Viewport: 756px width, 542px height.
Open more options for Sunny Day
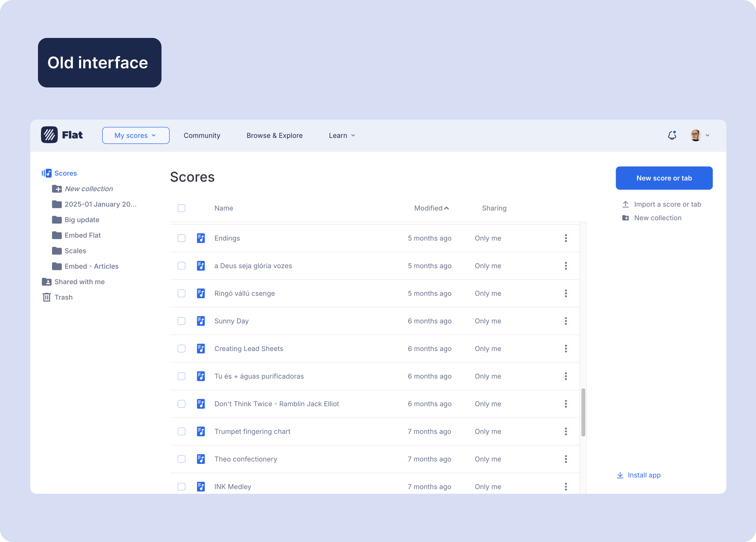click(566, 321)
